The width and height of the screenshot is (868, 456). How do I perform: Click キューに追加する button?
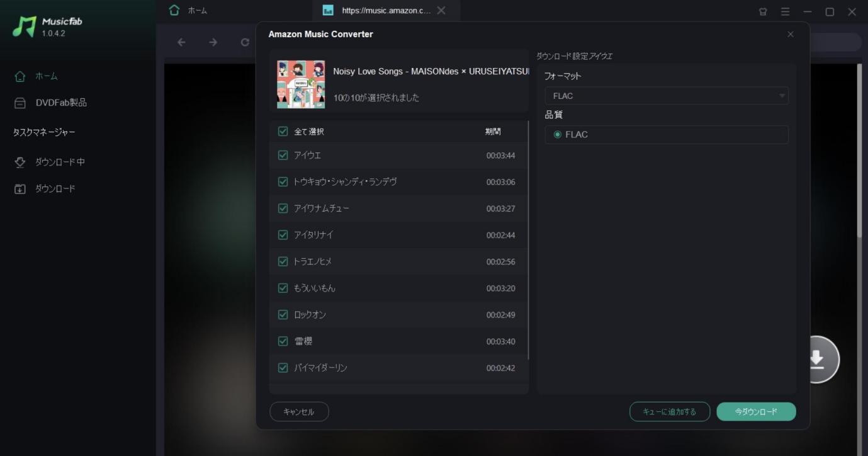click(670, 412)
